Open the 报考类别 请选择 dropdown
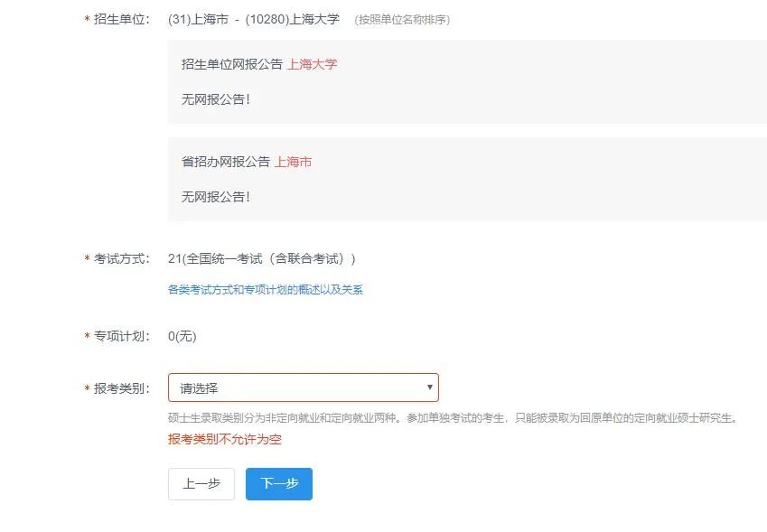Screen dimensions: 767x532 pyautogui.click(x=303, y=387)
